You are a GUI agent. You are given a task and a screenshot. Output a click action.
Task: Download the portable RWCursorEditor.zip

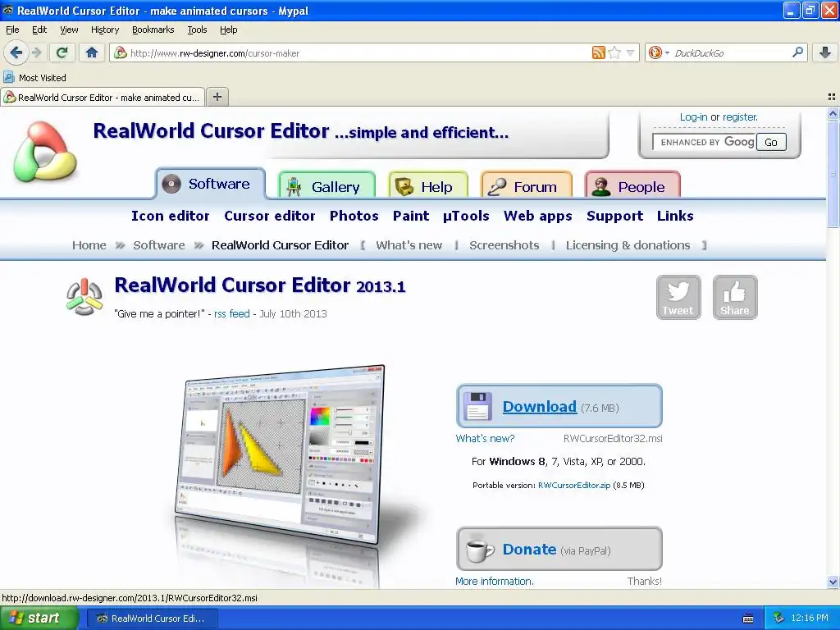pos(573,485)
